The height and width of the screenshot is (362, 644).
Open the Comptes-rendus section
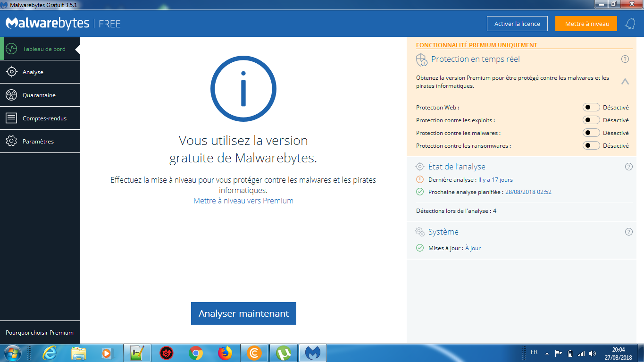40,118
